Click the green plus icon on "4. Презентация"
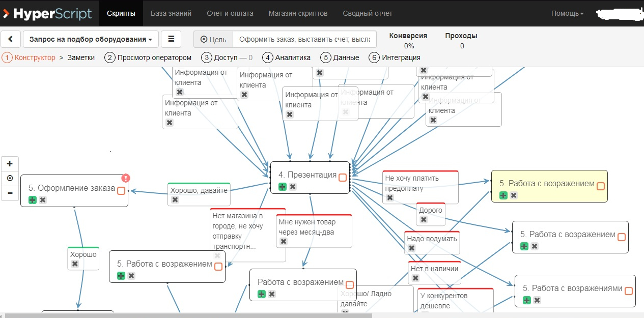This screenshot has height=318, width=644. point(282,187)
